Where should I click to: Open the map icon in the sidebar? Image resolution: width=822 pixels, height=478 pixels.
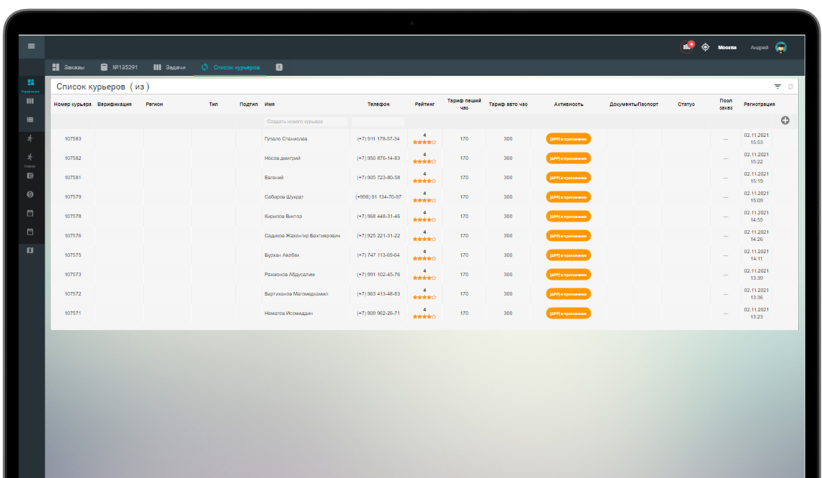pos(30,250)
